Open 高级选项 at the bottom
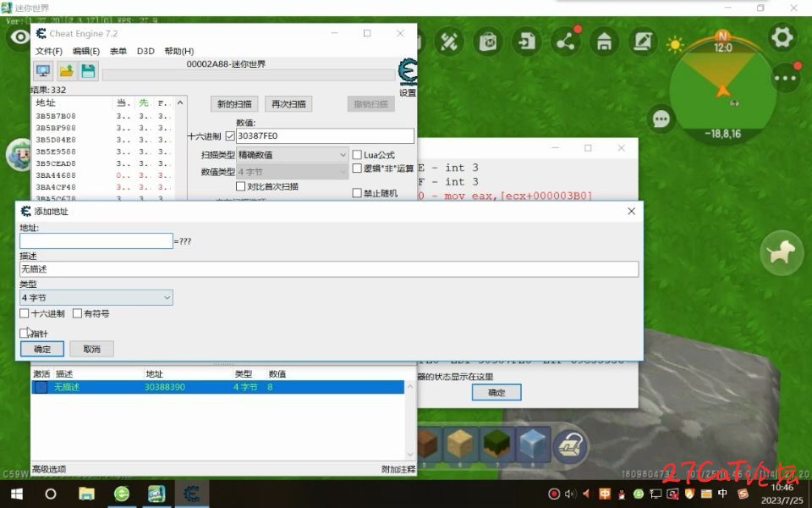This screenshot has height=508, width=812. pos(49,469)
